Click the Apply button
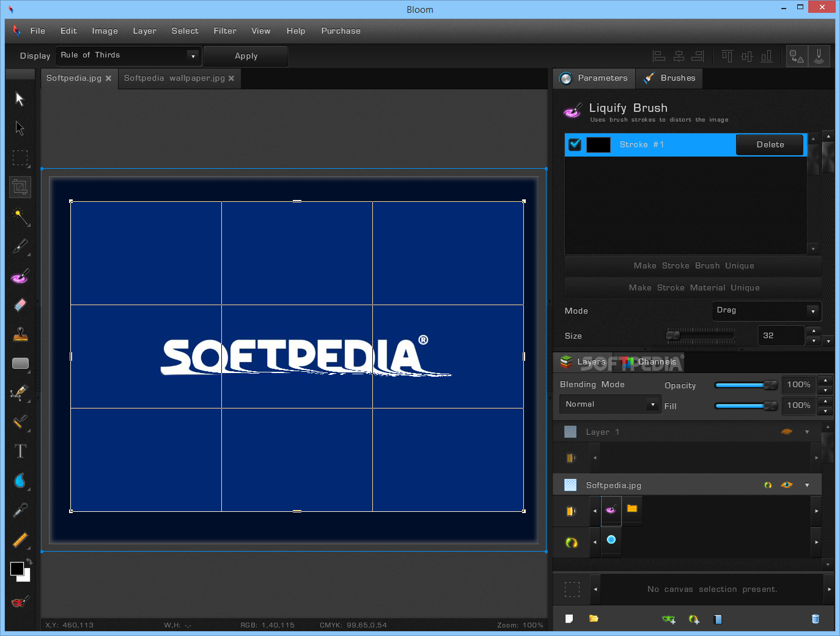Viewport: 840px width, 636px height. click(246, 56)
